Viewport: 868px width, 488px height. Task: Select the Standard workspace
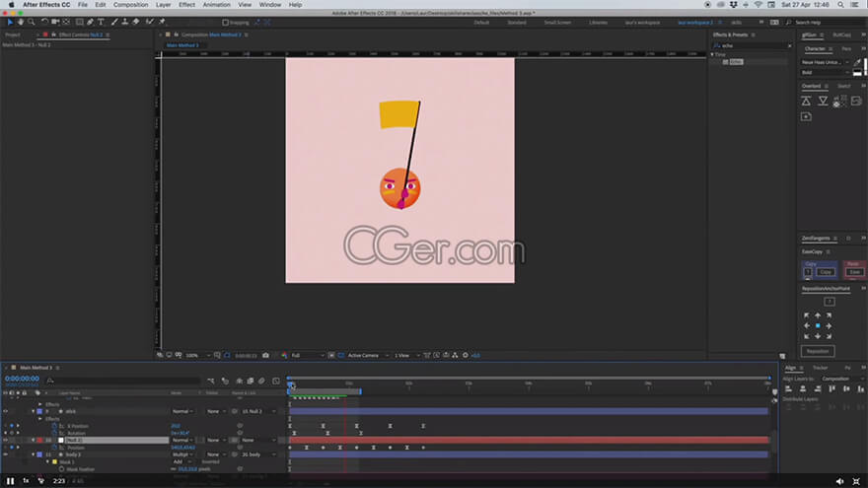(517, 23)
